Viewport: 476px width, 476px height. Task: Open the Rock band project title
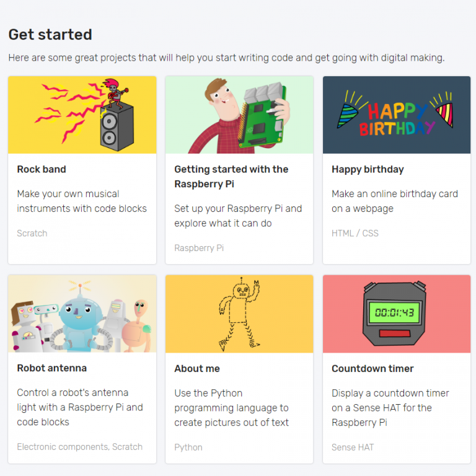pos(42,169)
